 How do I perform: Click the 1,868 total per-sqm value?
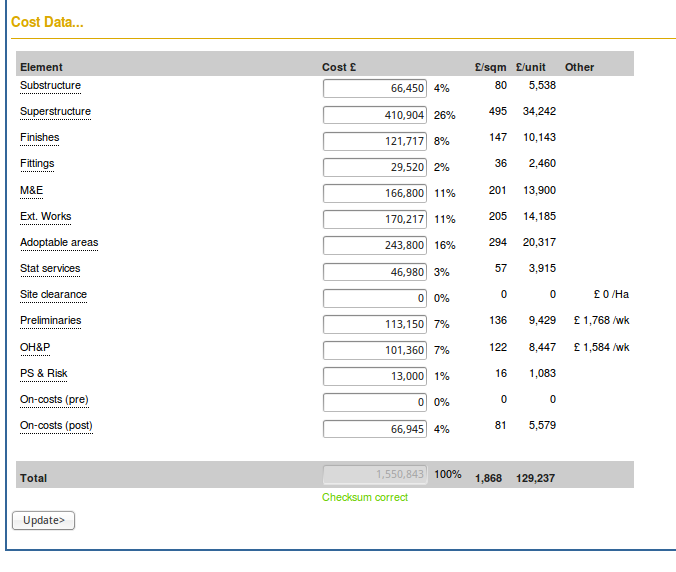(x=488, y=478)
